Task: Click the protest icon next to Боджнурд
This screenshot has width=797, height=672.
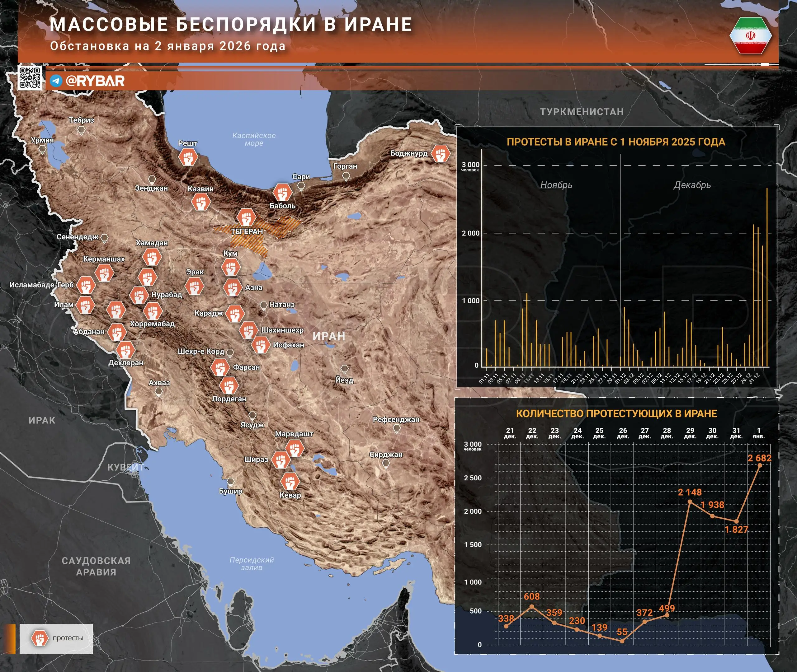Action: point(441,153)
